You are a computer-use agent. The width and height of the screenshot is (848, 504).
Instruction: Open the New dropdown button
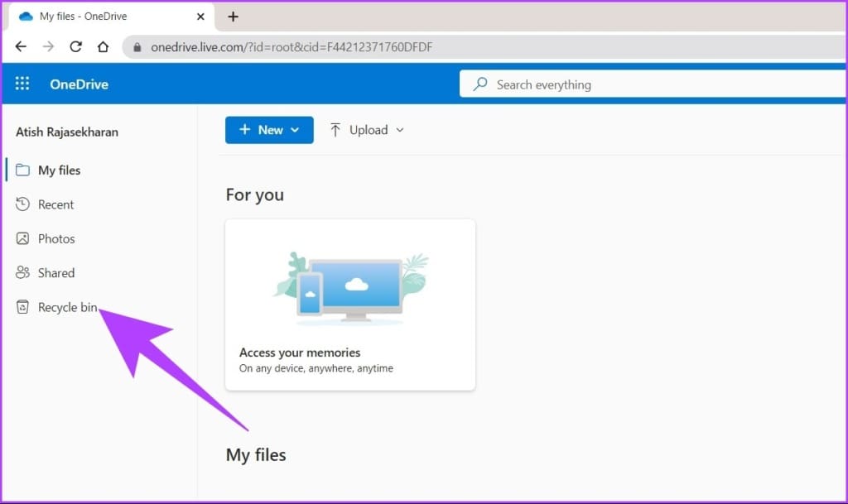point(269,130)
